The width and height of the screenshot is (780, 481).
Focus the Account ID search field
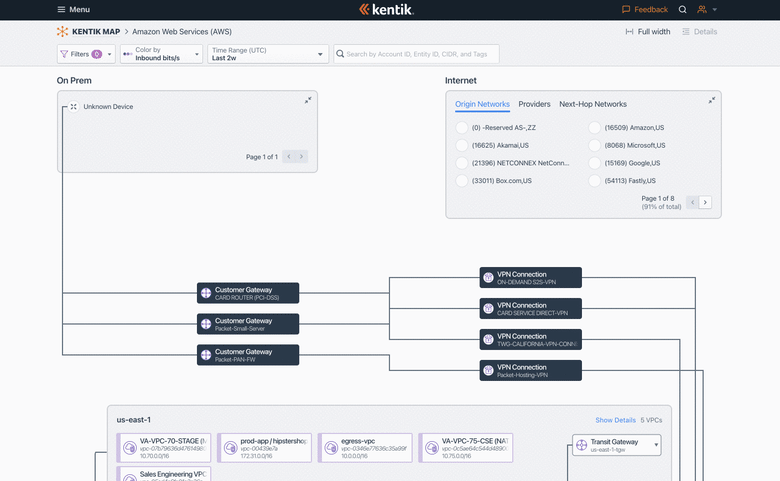pyautogui.click(x=416, y=54)
